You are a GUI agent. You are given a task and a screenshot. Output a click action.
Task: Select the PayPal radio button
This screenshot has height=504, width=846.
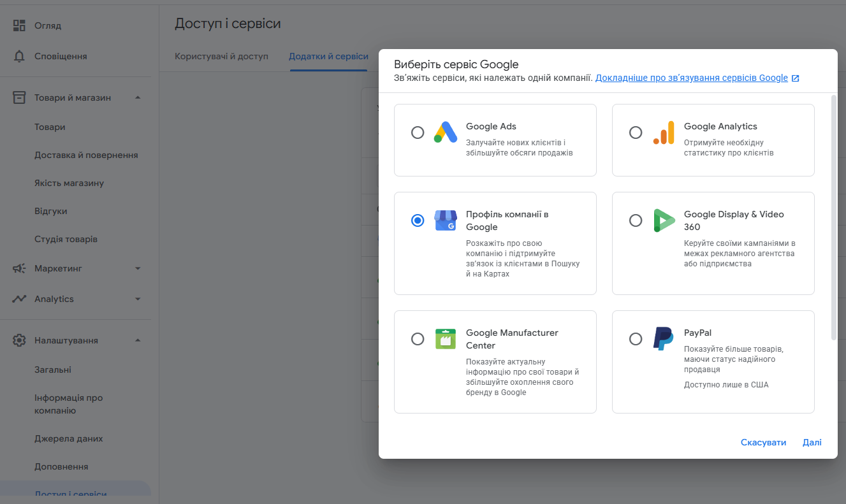point(636,339)
